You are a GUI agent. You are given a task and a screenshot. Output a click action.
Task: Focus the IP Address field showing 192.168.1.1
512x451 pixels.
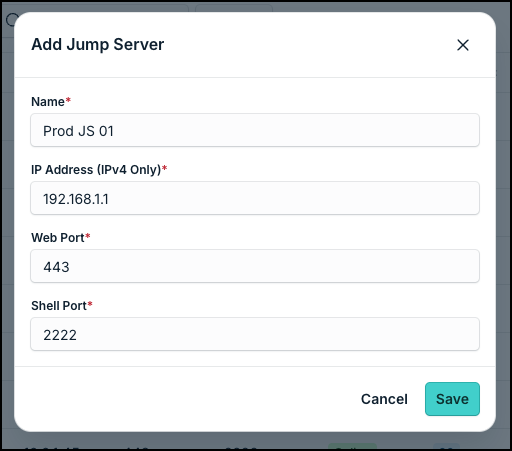255,198
